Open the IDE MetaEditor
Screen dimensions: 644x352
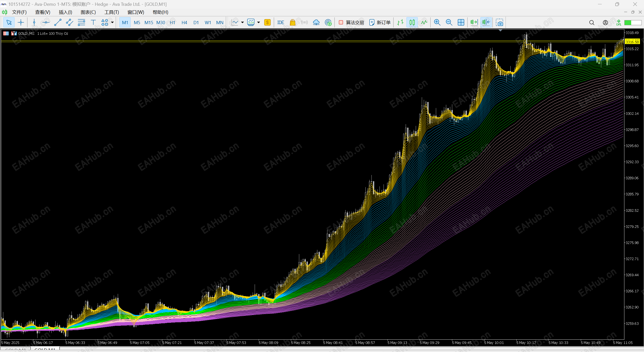[x=280, y=22]
